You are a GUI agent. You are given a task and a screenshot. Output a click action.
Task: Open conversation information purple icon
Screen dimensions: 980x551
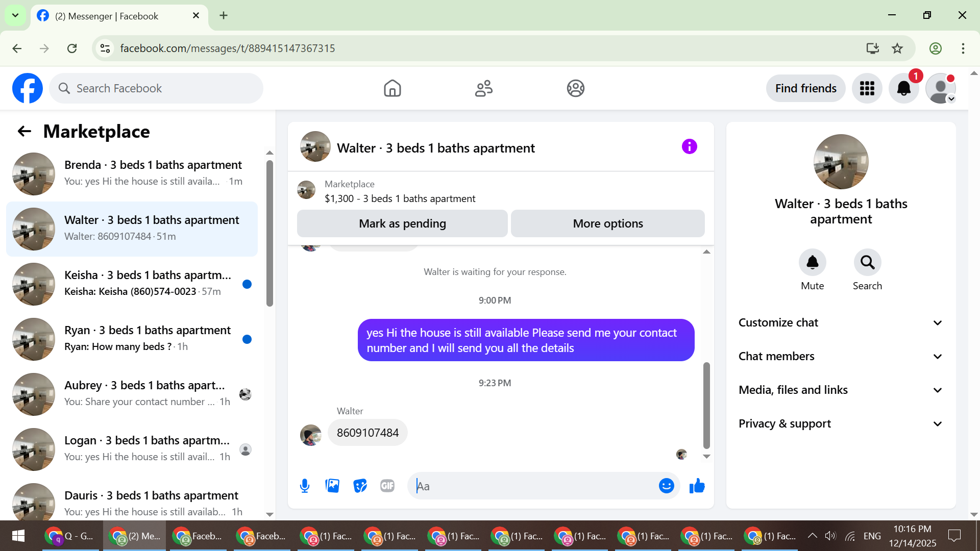point(689,147)
